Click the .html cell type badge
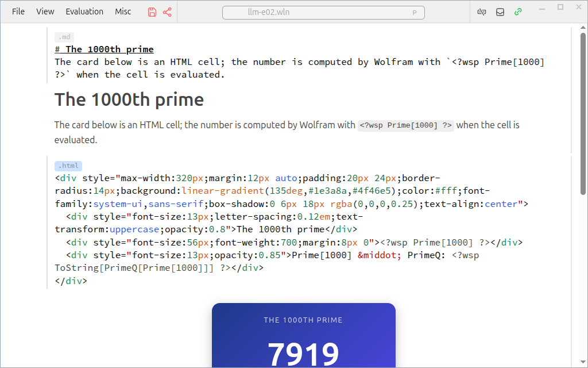 (68, 166)
